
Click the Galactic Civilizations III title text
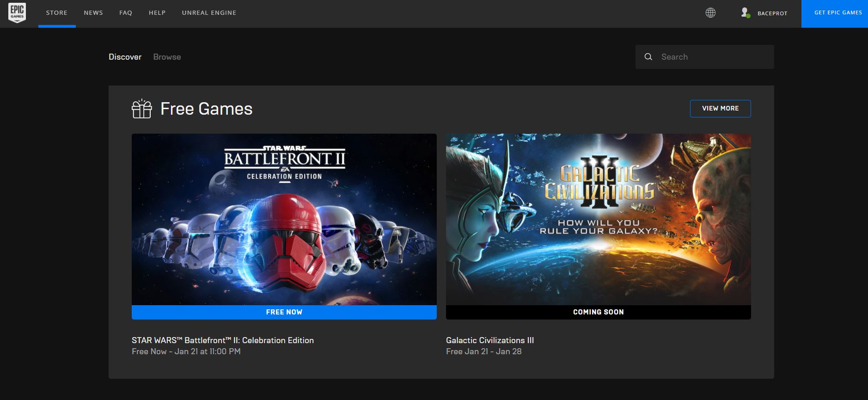490,340
